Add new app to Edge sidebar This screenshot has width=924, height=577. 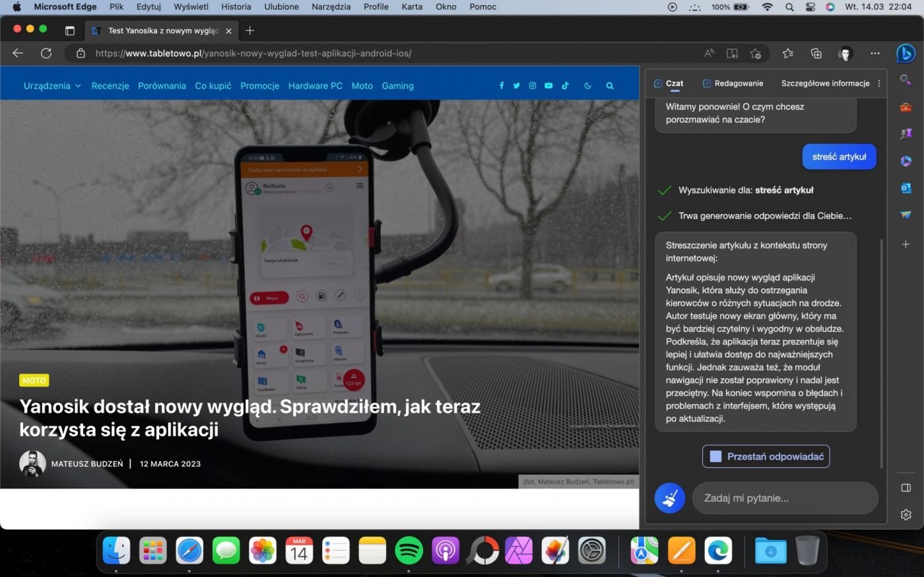pyautogui.click(x=906, y=244)
